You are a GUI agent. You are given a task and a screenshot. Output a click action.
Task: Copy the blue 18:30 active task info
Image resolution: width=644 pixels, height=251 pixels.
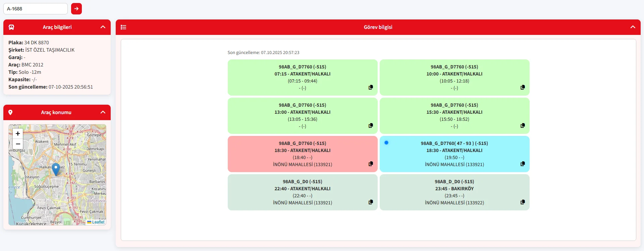pyautogui.click(x=523, y=164)
